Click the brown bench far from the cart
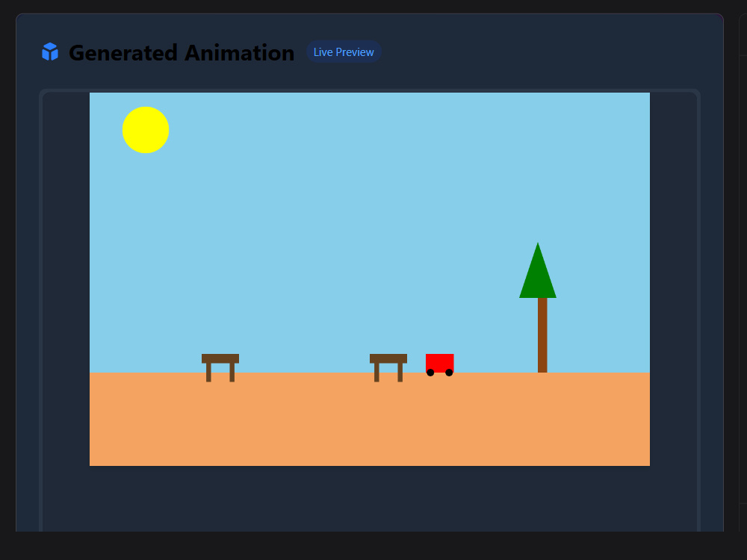This screenshot has height=560, width=747. [x=220, y=367]
